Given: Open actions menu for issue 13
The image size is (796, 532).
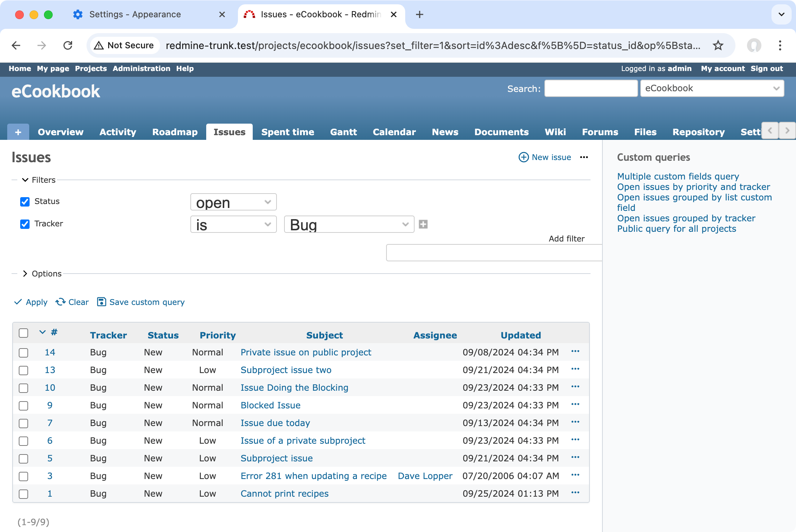Looking at the screenshot, I should point(575,369).
